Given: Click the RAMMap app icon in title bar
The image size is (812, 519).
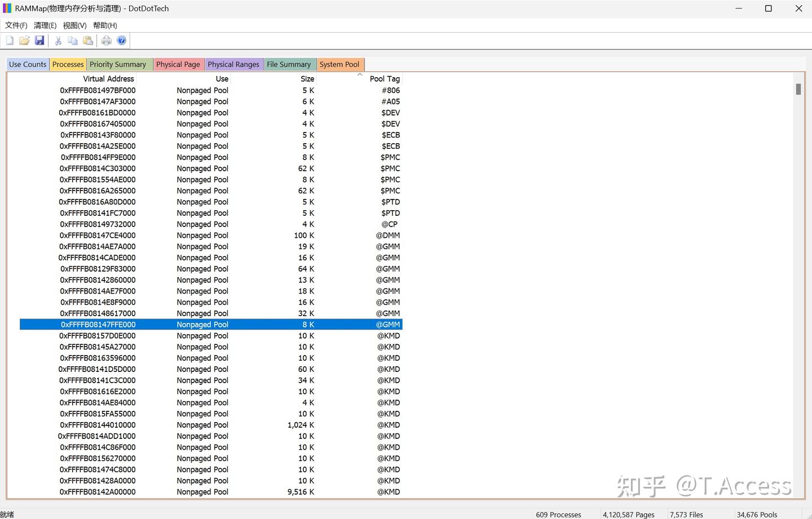Looking at the screenshot, I should pos(7,8).
